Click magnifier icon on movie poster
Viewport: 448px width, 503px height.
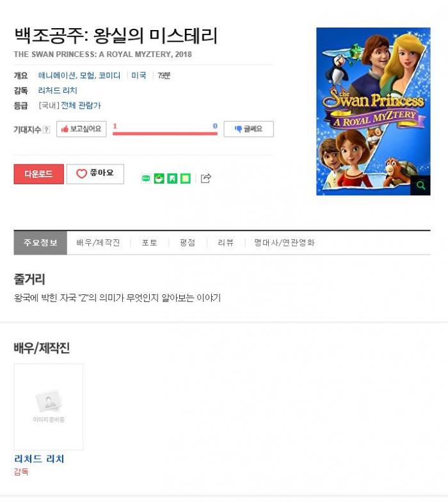click(x=420, y=185)
